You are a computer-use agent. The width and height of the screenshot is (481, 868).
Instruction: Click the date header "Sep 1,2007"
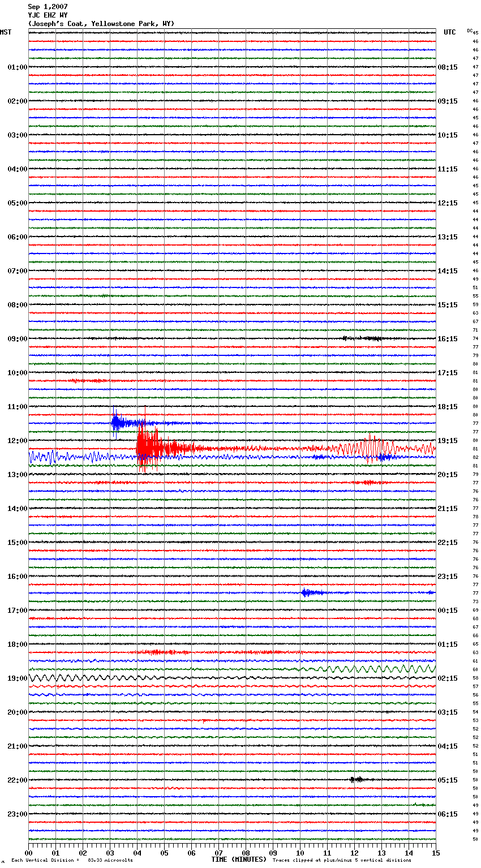(48, 7)
